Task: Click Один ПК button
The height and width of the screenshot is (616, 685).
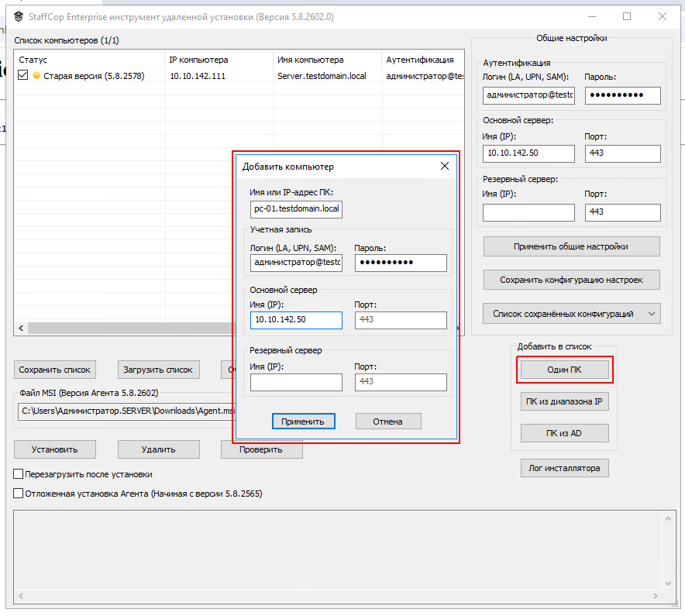Action: click(564, 370)
